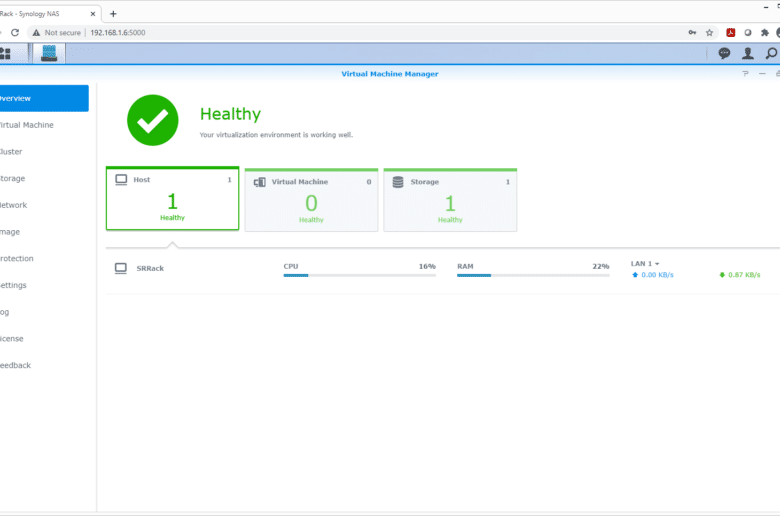The height and width of the screenshot is (516, 780).
Task: Click the LAN upload arrow icon
Action: 635,275
